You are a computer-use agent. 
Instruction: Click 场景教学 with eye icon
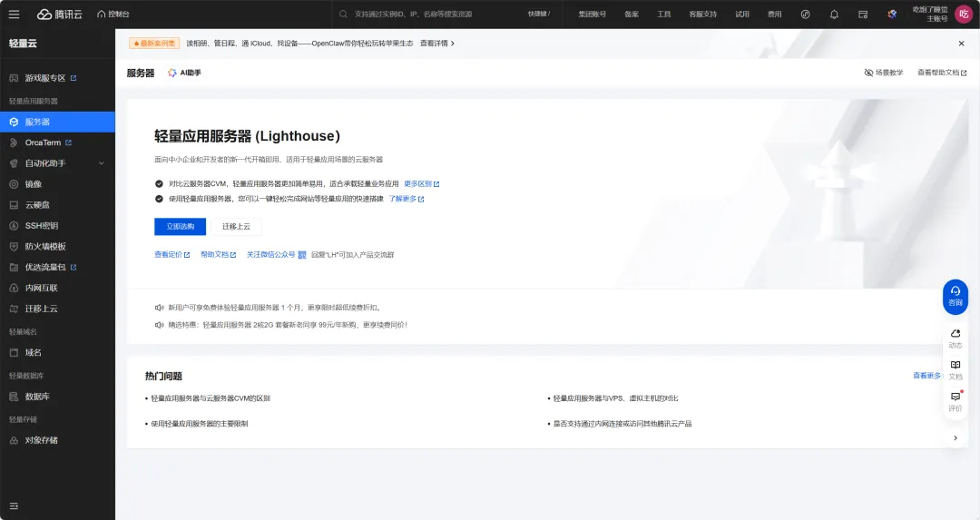click(x=884, y=73)
